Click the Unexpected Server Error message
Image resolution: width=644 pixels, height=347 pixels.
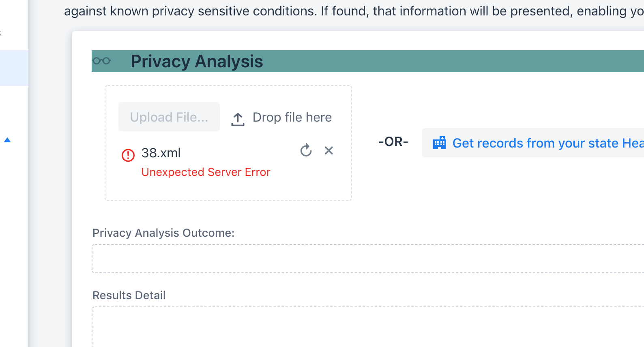pyautogui.click(x=205, y=172)
